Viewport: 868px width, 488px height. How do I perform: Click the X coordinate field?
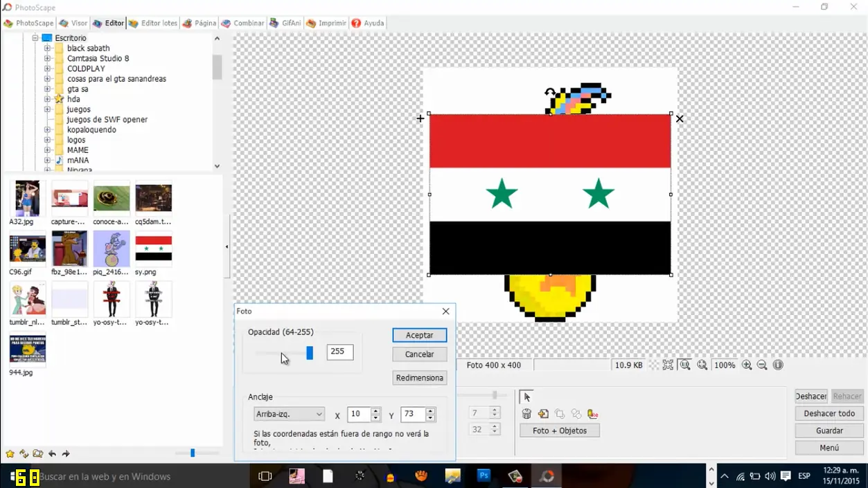click(x=359, y=414)
